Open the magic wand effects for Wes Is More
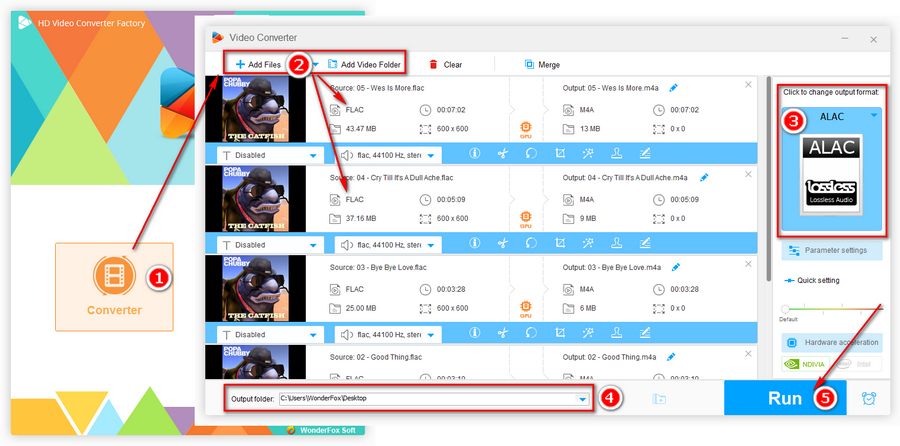The width and height of the screenshot is (900, 446). click(x=588, y=153)
